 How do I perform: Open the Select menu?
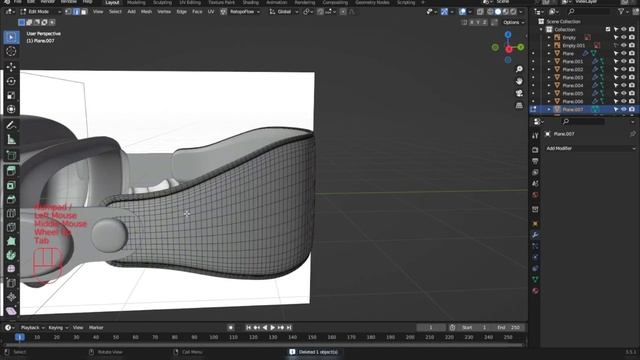[115, 12]
